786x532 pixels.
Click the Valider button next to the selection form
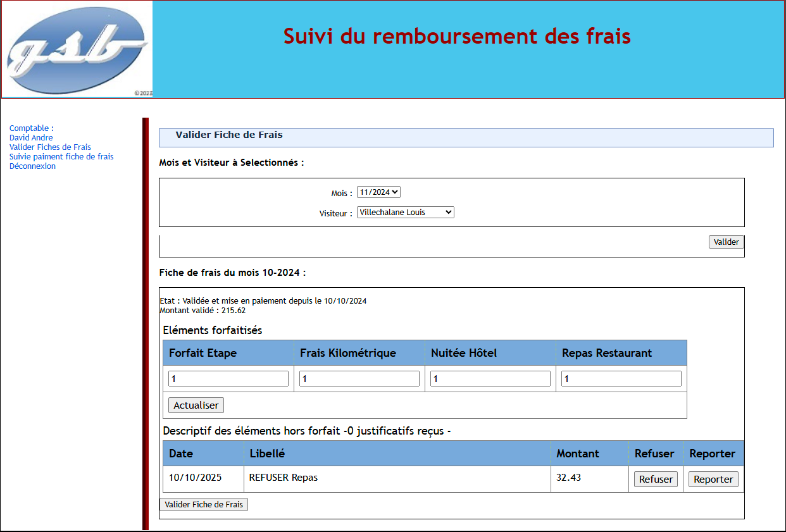726,242
